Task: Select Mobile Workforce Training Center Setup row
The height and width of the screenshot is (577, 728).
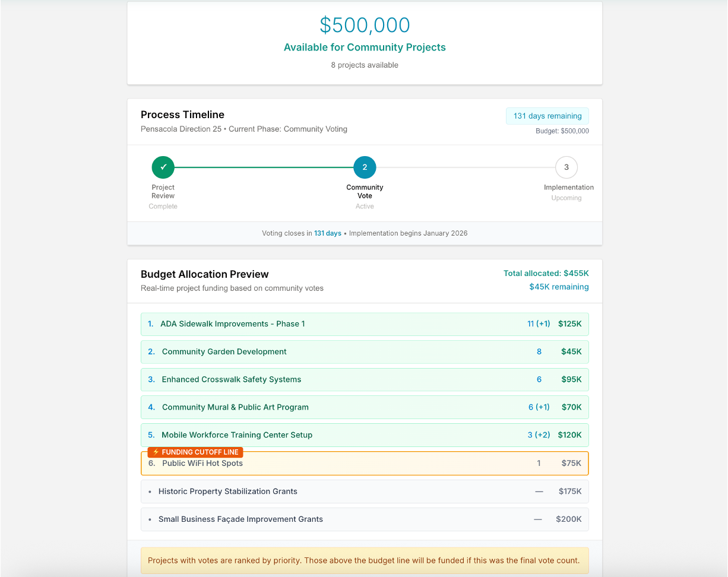Action: coord(237,435)
